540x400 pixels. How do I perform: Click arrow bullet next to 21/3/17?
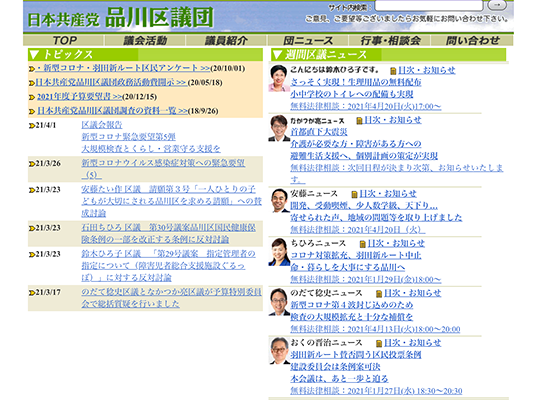click(32, 293)
